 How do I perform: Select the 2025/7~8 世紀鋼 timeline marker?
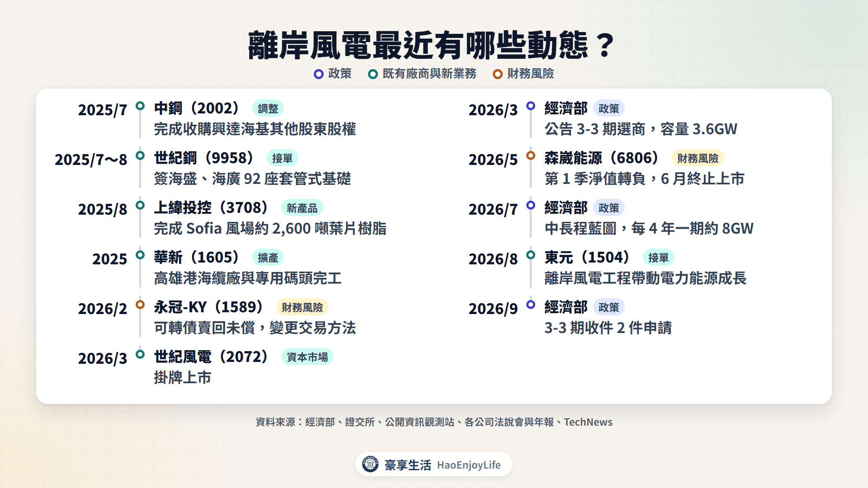point(140,155)
